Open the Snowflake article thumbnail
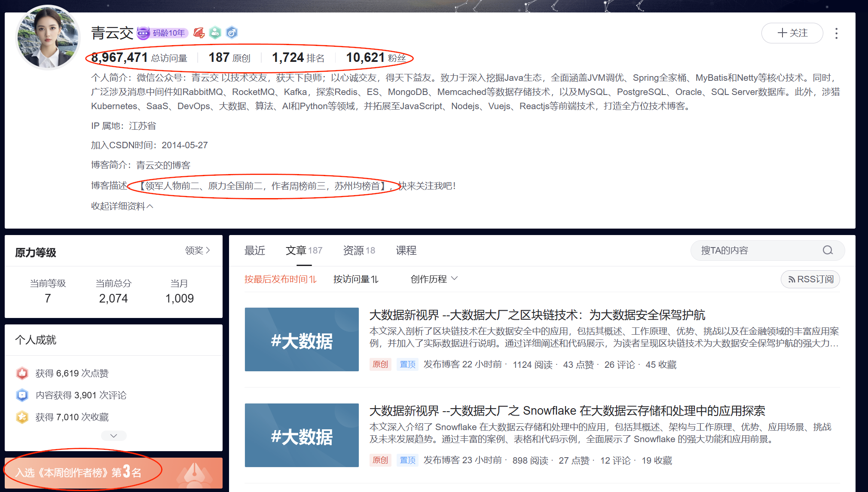868x492 pixels. click(302, 435)
